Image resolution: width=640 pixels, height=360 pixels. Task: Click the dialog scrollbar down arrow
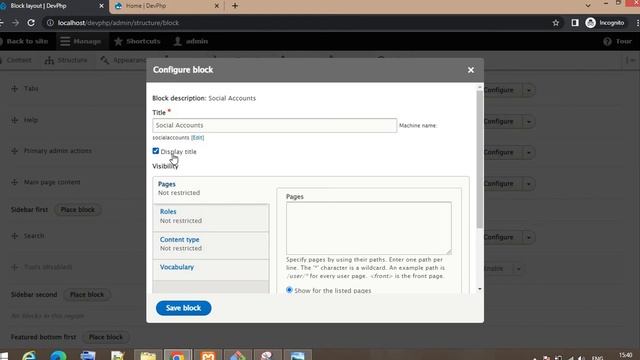pos(480,289)
